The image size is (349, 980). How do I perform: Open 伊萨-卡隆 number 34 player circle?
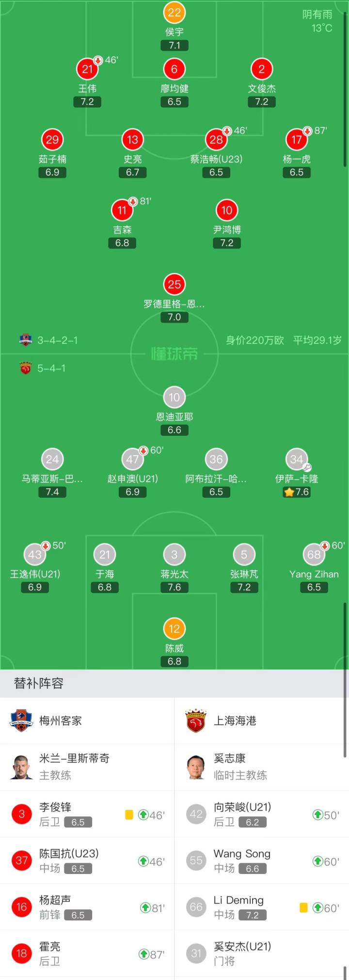297,459
